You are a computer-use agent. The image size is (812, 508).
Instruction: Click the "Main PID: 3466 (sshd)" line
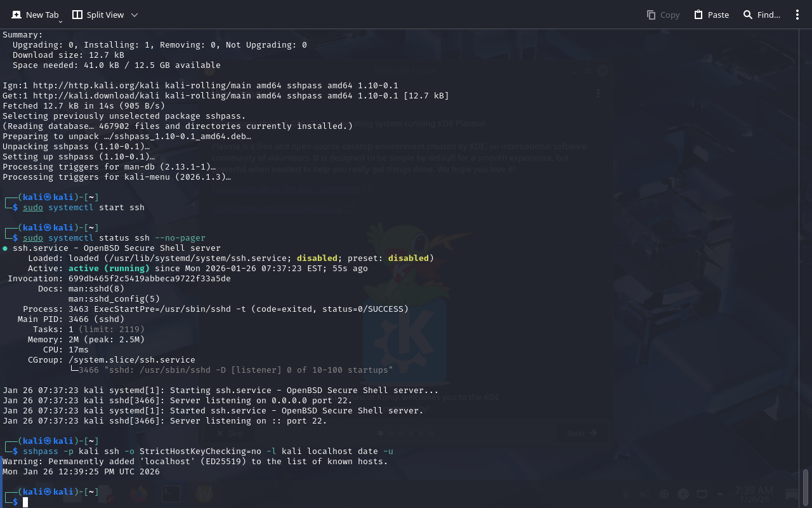click(71, 319)
